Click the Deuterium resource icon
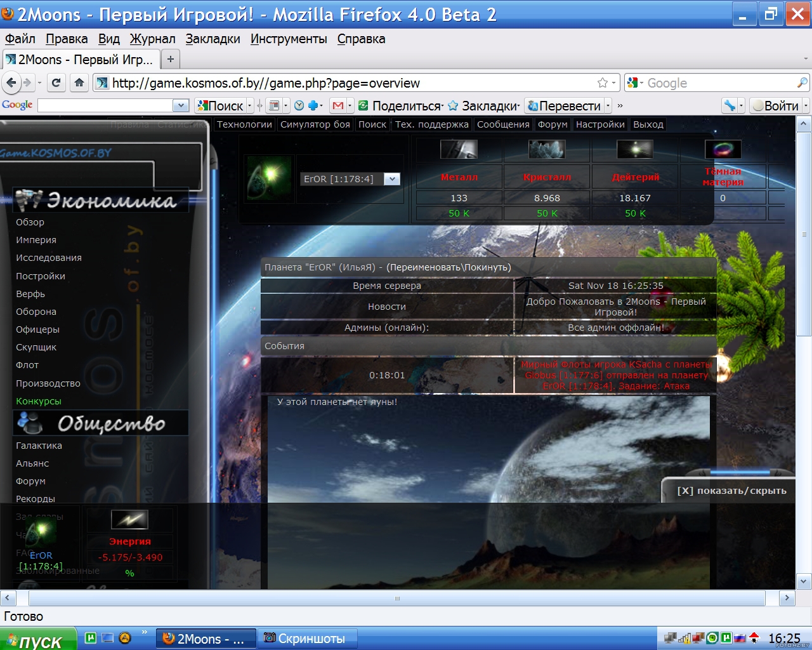The width and height of the screenshot is (812, 650). pyautogui.click(x=635, y=150)
